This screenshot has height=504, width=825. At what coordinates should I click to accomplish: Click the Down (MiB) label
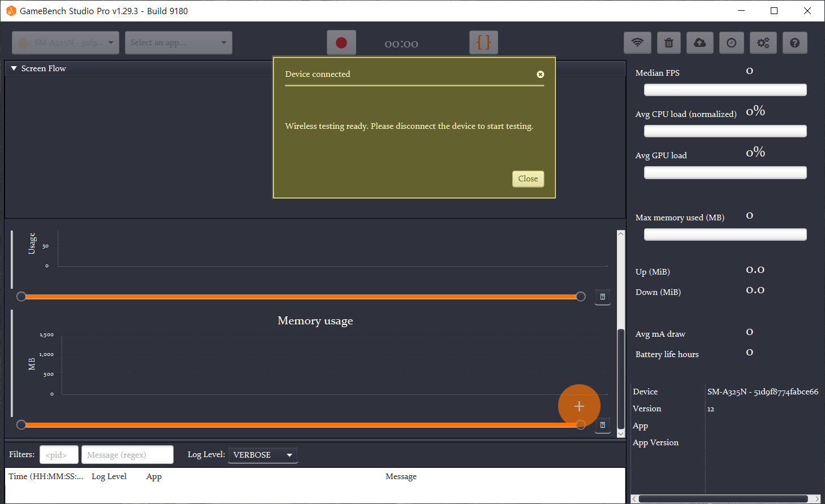coord(658,292)
